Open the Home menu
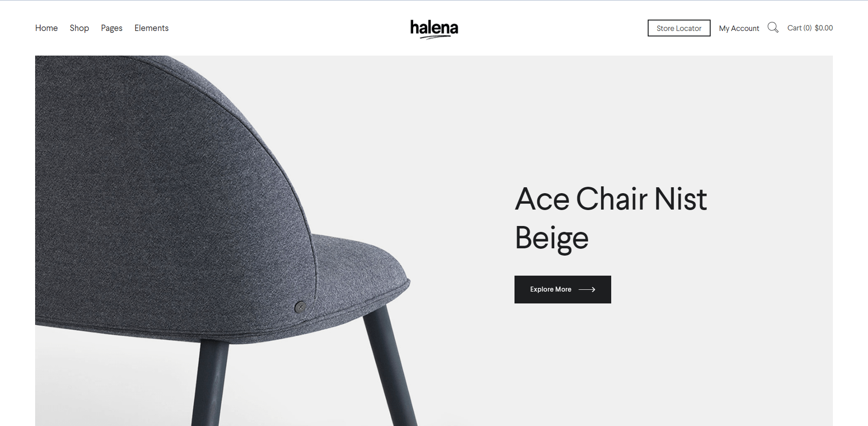 [47, 28]
